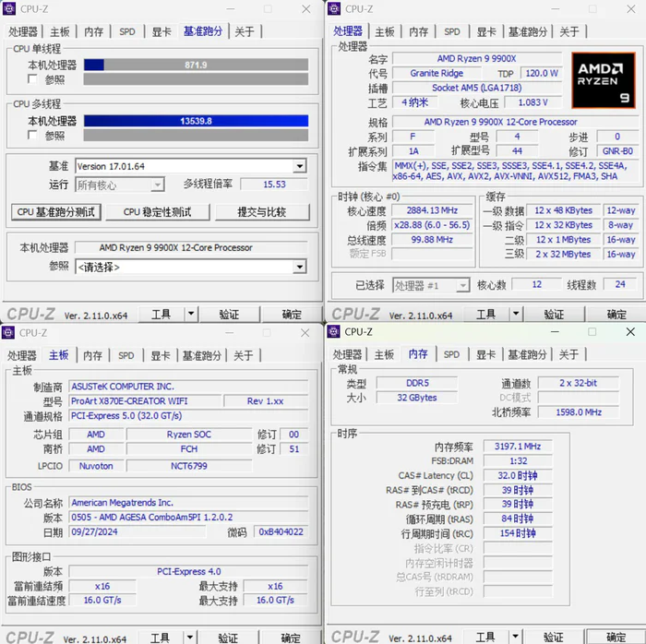The width and height of the screenshot is (646, 644).
Task: Click memory 大小 value 32 GBytes
Action: [417, 398]
